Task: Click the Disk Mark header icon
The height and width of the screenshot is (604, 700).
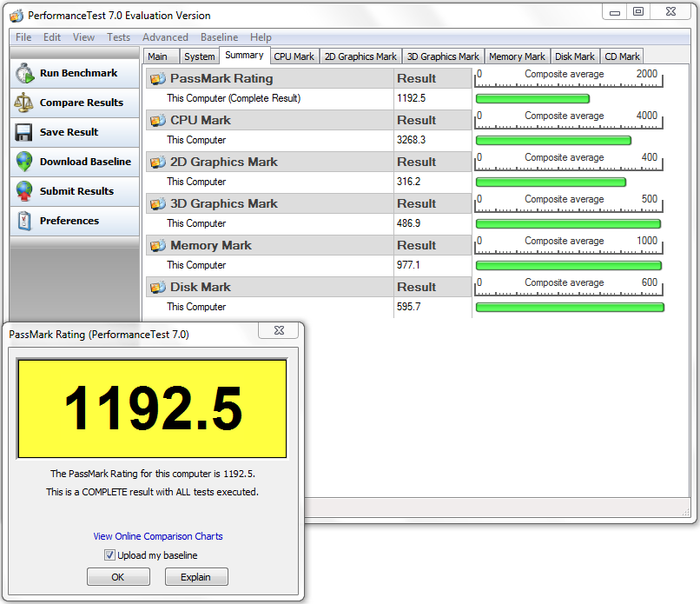Action: coord(157,288)
